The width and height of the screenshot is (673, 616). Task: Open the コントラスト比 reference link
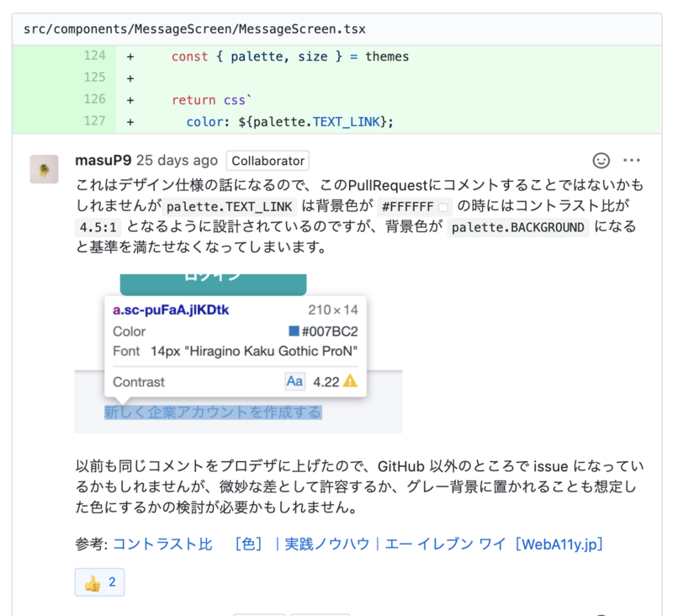162,544
